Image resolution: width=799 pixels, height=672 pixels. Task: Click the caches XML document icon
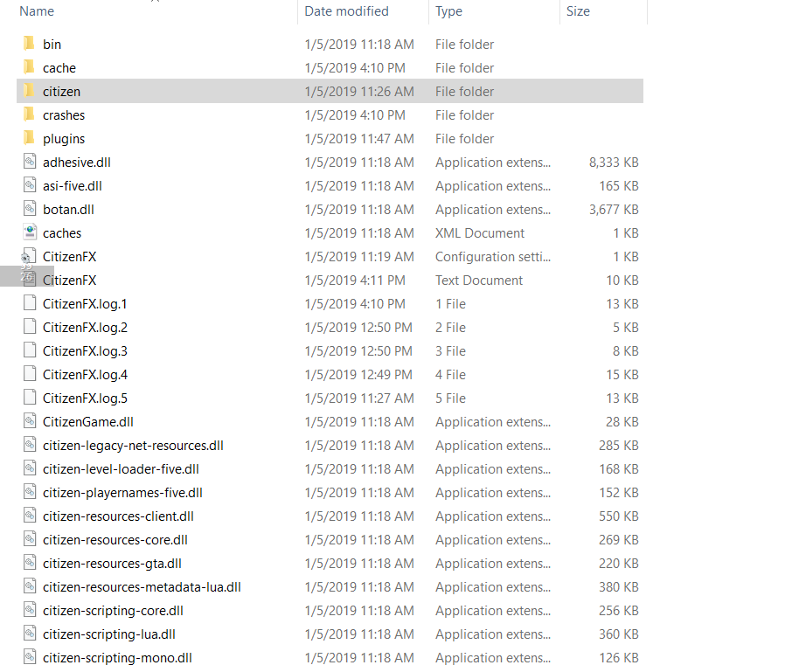pos(30,232)
